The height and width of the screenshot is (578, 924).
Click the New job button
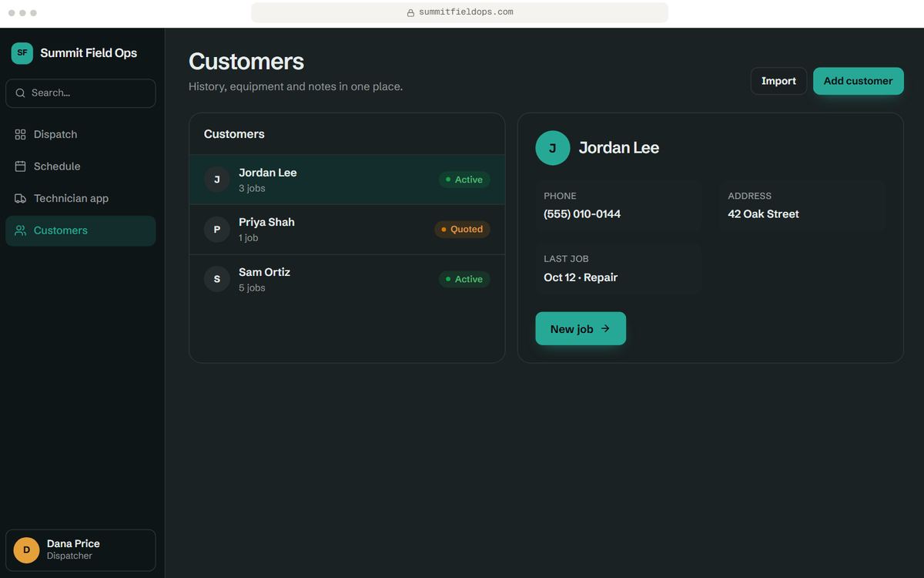(x=581, y=328)
